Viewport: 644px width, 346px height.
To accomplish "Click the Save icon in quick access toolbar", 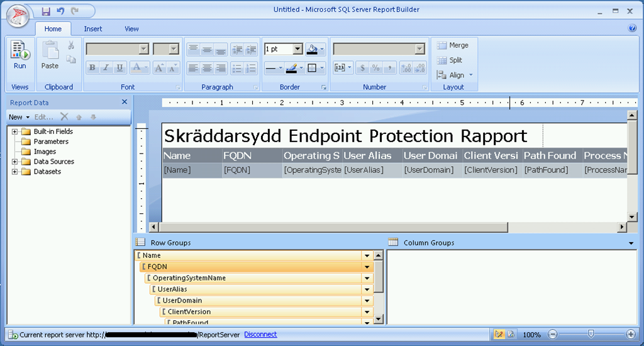I will (46, 11).
